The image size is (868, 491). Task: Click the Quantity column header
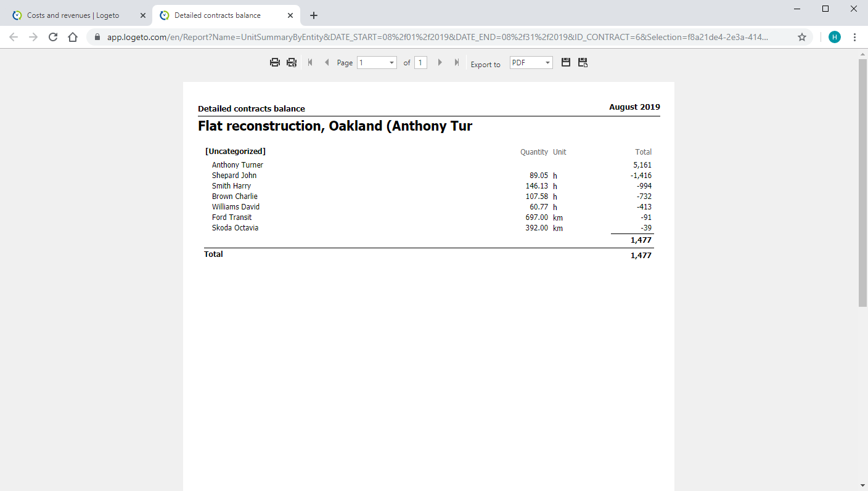534,152
